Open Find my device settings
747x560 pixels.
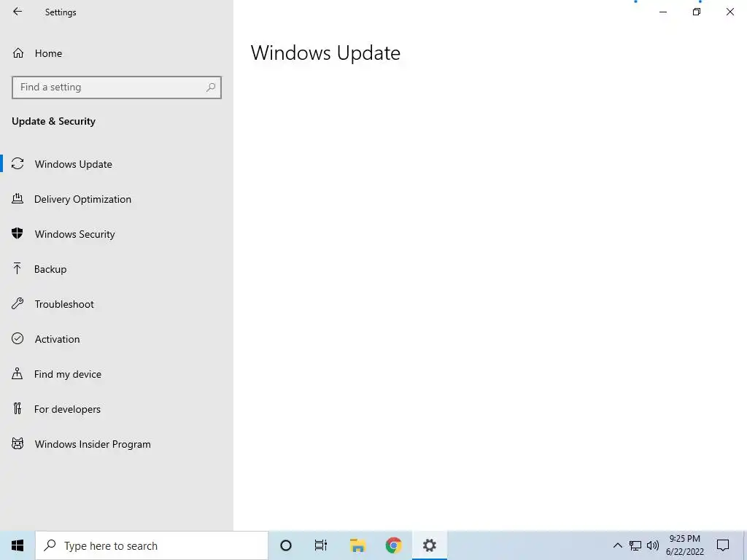point(117,374)
